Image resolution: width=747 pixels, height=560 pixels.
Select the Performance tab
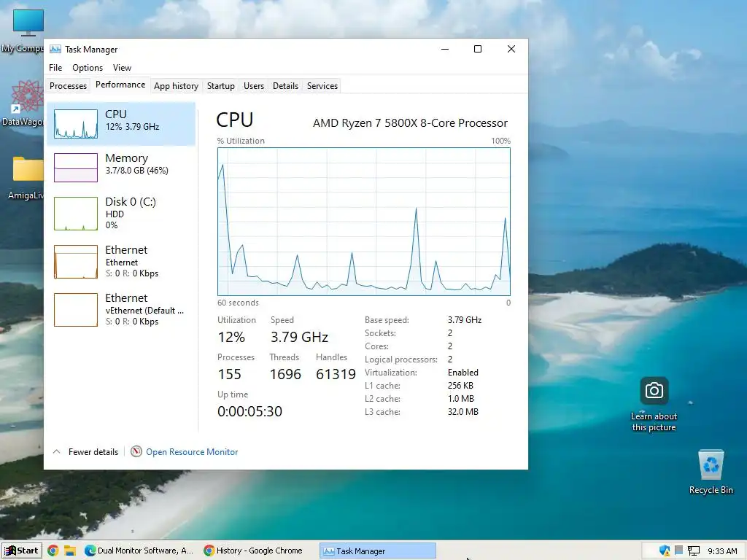tap(120, 85)
